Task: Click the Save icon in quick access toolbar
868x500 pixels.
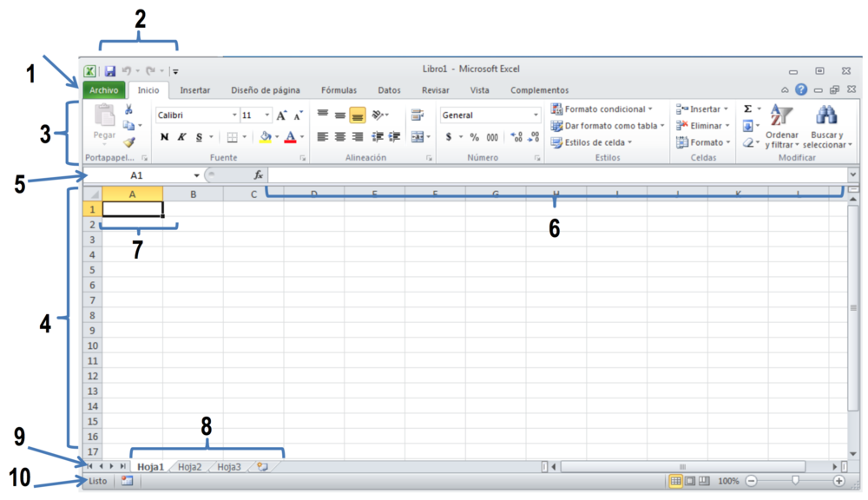Action: (110, 71)
